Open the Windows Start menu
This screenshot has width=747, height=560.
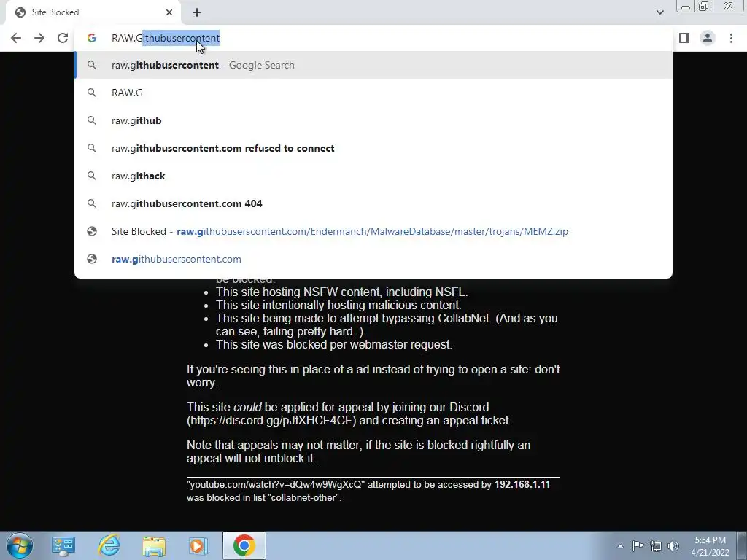20,545
